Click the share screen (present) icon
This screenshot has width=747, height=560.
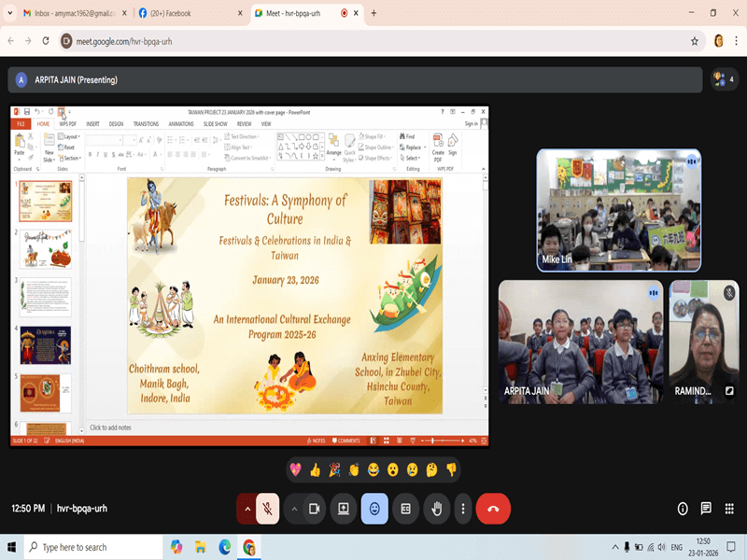(x=344, y=509)
